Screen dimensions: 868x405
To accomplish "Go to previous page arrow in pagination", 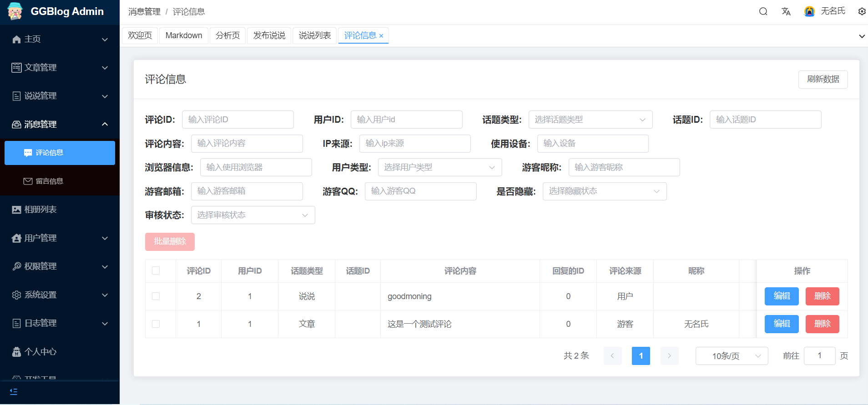I will click(x=612, y=356).
